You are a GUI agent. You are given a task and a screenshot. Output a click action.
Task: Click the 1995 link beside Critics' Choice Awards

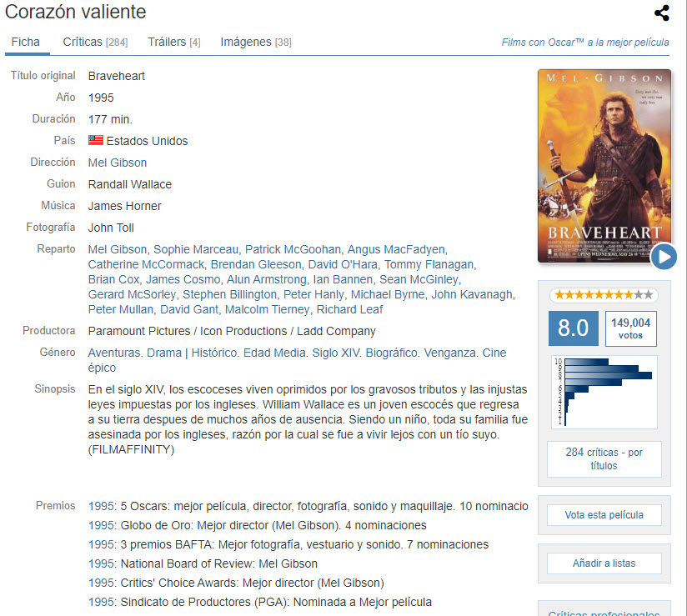coord(102,583)
